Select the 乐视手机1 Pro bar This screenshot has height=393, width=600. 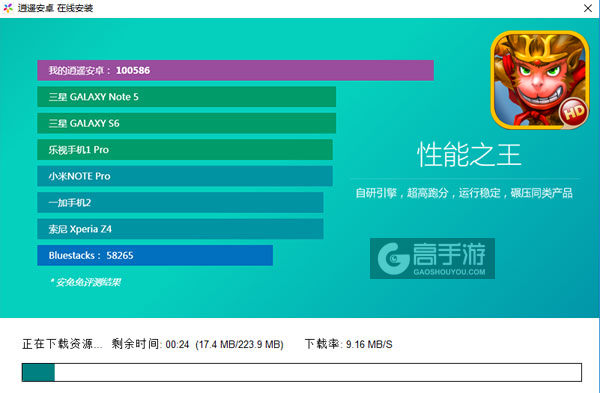pos(185,150)
